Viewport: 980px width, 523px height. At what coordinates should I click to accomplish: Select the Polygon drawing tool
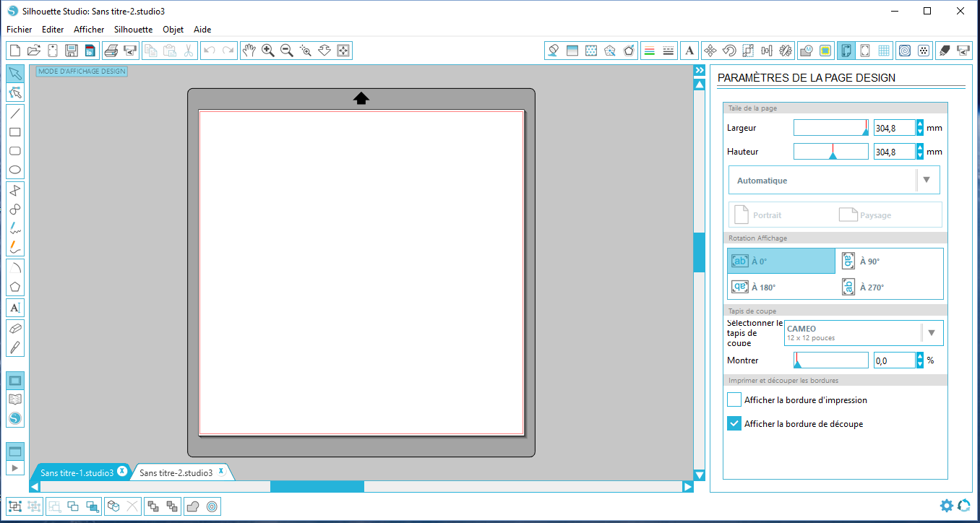(14, 287)
